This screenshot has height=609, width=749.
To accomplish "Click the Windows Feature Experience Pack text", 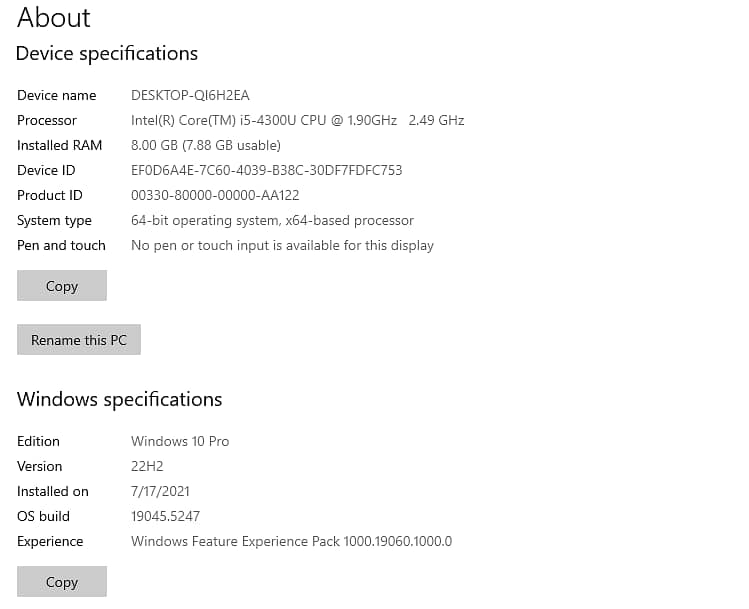I will click(291, 542).
